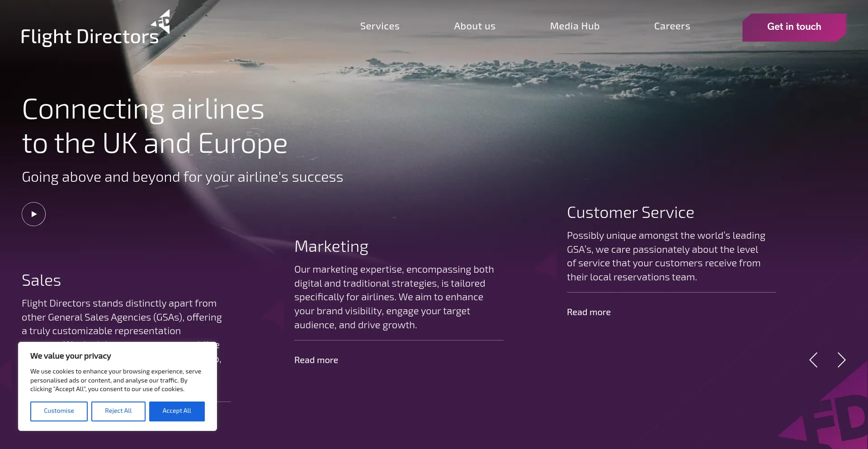868x449 pixels.
Task: Open Customise cookie preferences
Action: [59, 411]
